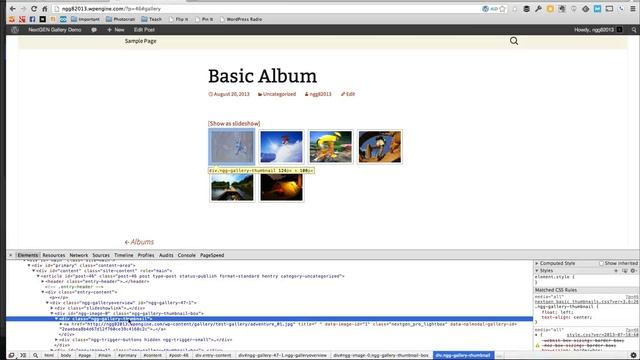Toggle the Show inherited checkbox
The image size is (640, 360).
click(601, 263)
